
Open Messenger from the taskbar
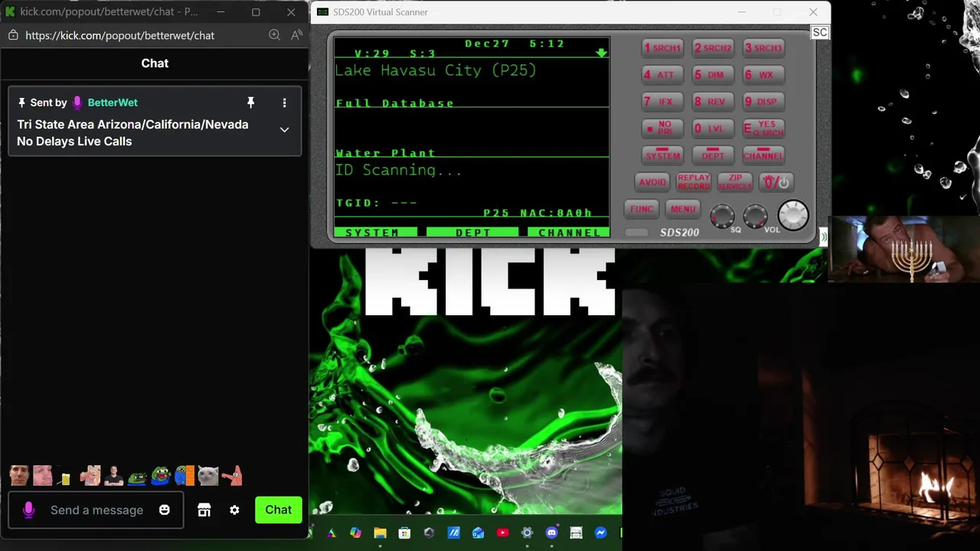pyautogui.click(x=600, y=533)
